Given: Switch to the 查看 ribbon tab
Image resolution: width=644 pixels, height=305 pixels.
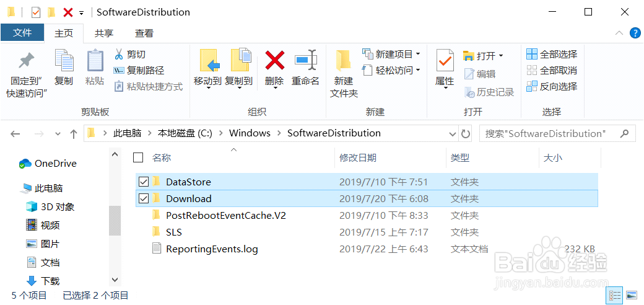Looking at the screenshot, I should 144,33.
